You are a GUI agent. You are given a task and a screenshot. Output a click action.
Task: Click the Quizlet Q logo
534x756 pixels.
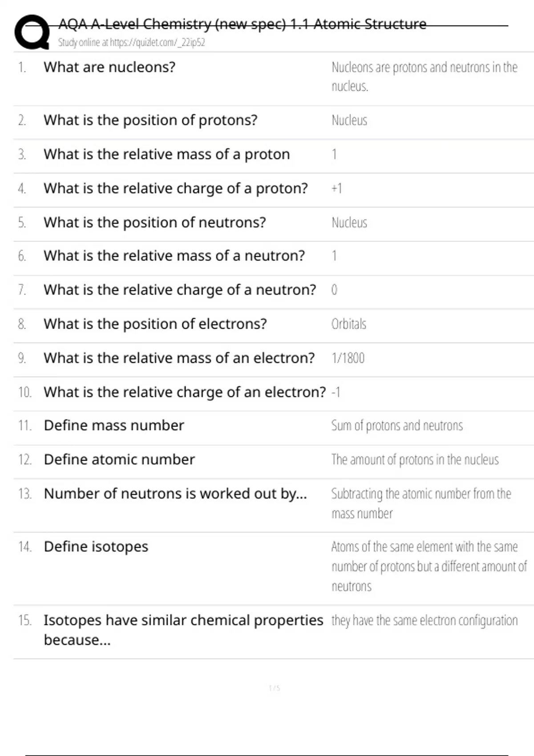[x=32, y=32]
